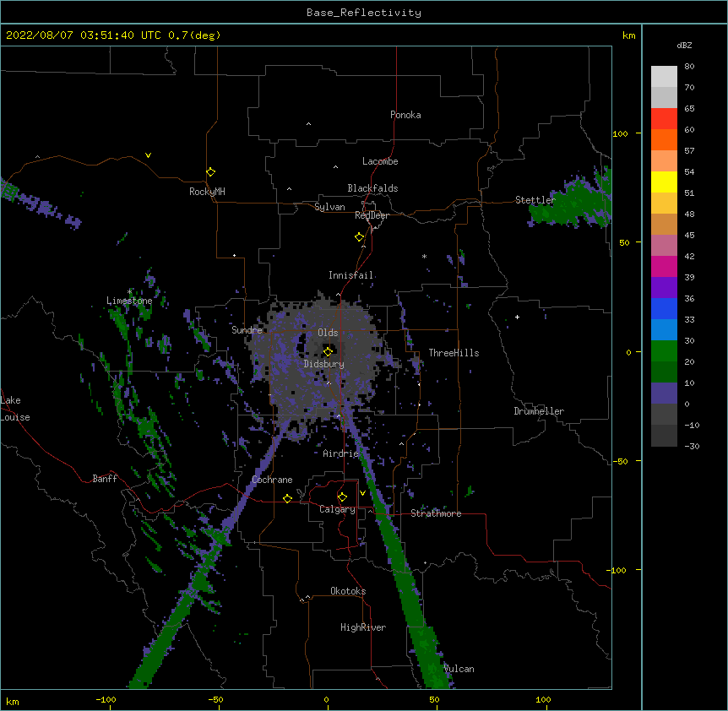This screenshot has width=728, height=711.
Task: Click the Sylvan label
Action: pyautogui.click(x=329, y=207)
